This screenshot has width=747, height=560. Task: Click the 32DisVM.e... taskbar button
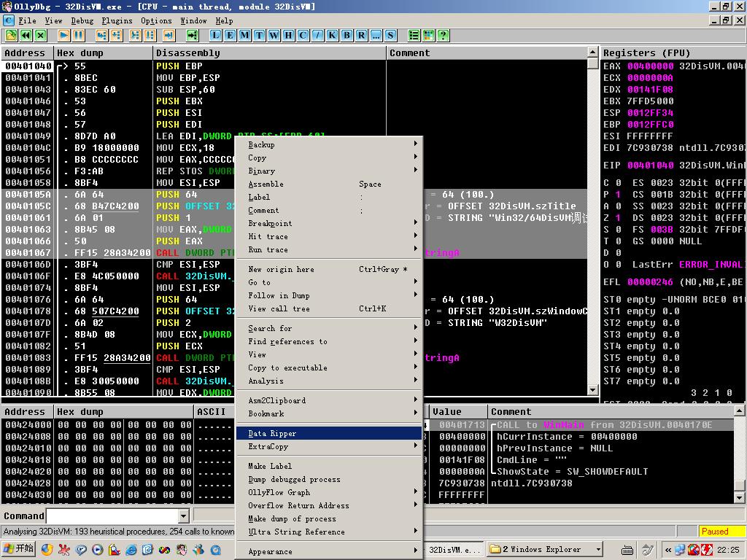click(x=455, y=550)
